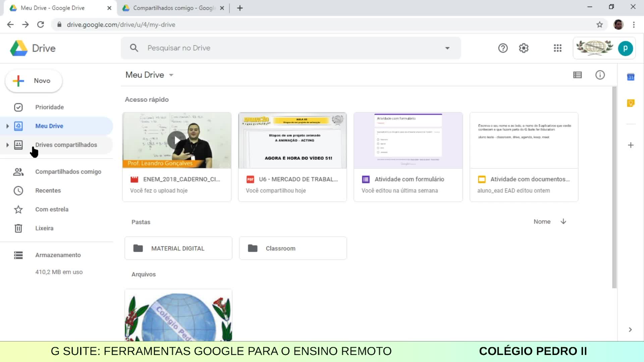Bookmark this page star icon
The height and width of the screenshot is (362, 644).
(600, 24)
